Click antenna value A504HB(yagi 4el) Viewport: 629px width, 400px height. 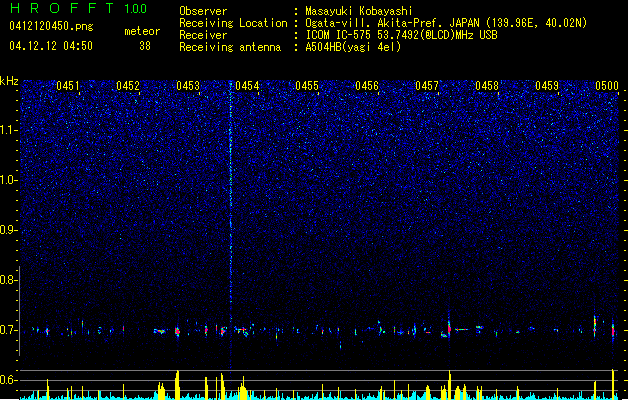[353, 47]
